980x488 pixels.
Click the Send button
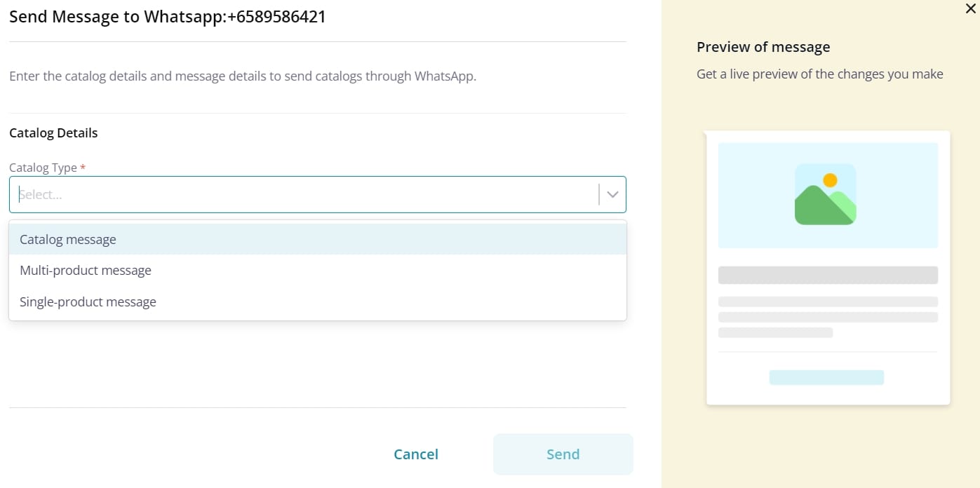563,454
